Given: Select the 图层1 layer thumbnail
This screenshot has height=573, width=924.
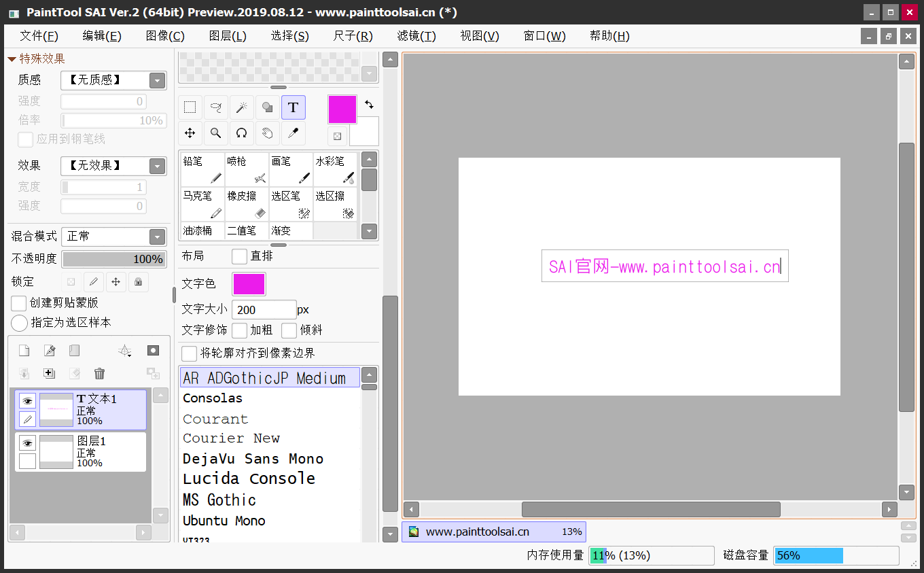Looking at the screenshot, I should (56, 451).
